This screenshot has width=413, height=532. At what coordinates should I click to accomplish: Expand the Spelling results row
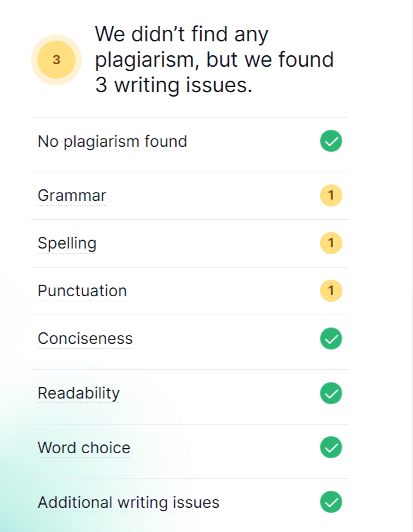pos(191,243)
